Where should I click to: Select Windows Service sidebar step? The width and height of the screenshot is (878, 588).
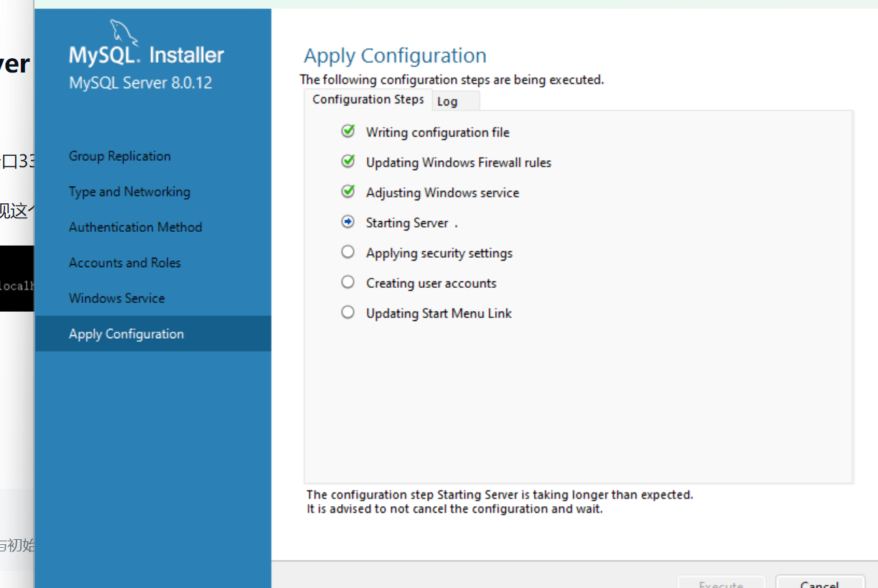(x=117, y=298)
